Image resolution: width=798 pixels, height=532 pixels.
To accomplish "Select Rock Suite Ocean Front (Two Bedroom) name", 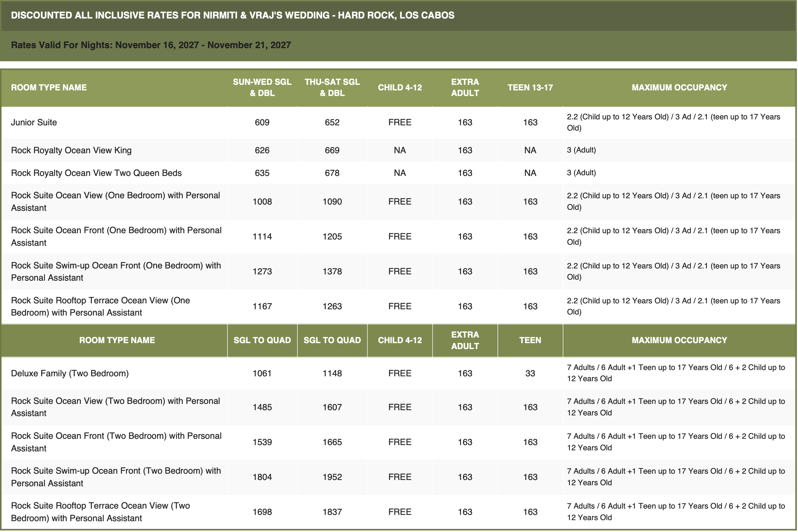I will tap(116, 442).
